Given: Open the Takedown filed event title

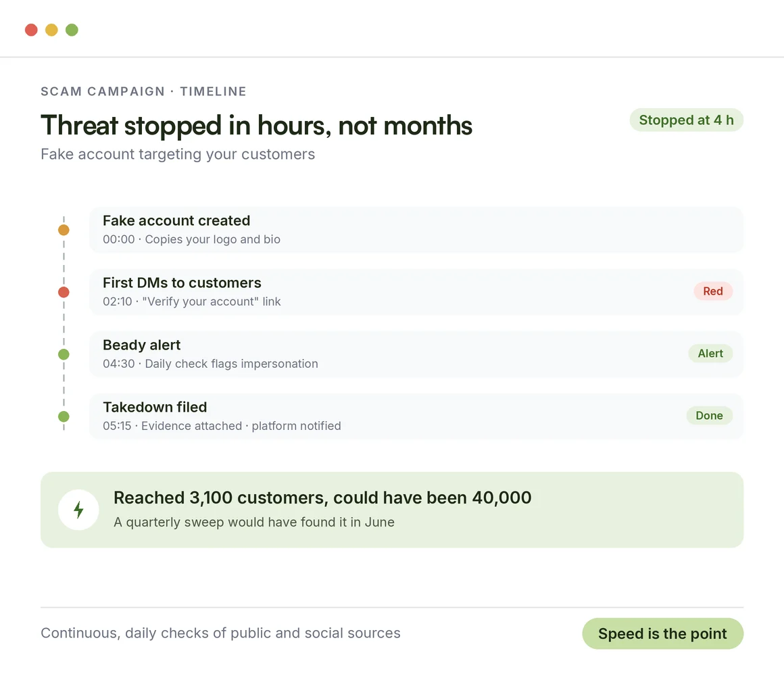Looking at the screenshot, I should point(155,407).
